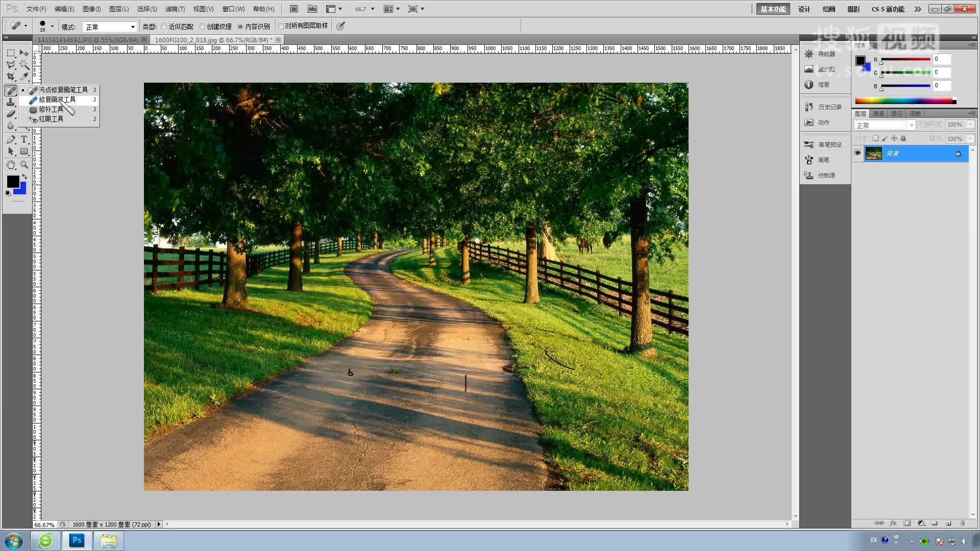This screenshot has width=980, height=551.
Task: Choose 修补工具 from the flyout menu
Action: pos(51,109)
